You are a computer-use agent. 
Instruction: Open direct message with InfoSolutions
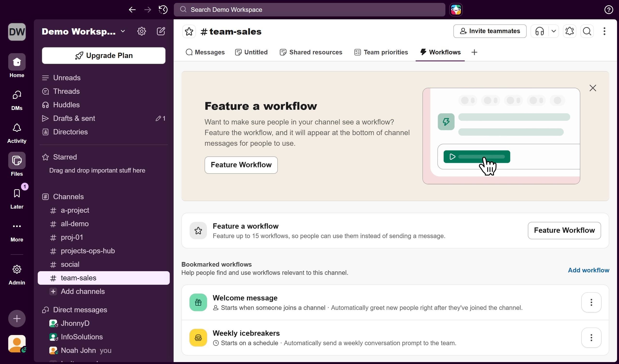pyautogui.click(x=104, y=337)
